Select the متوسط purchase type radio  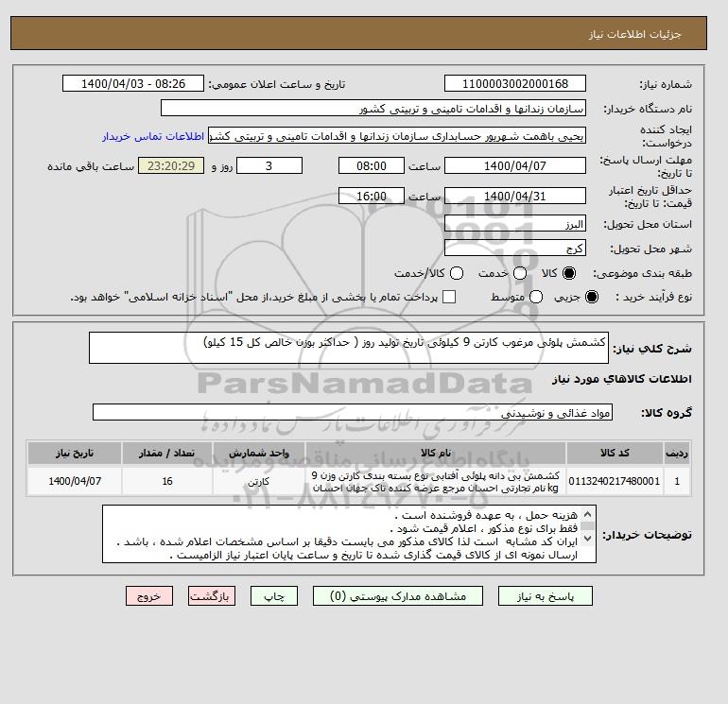point(536,297)
